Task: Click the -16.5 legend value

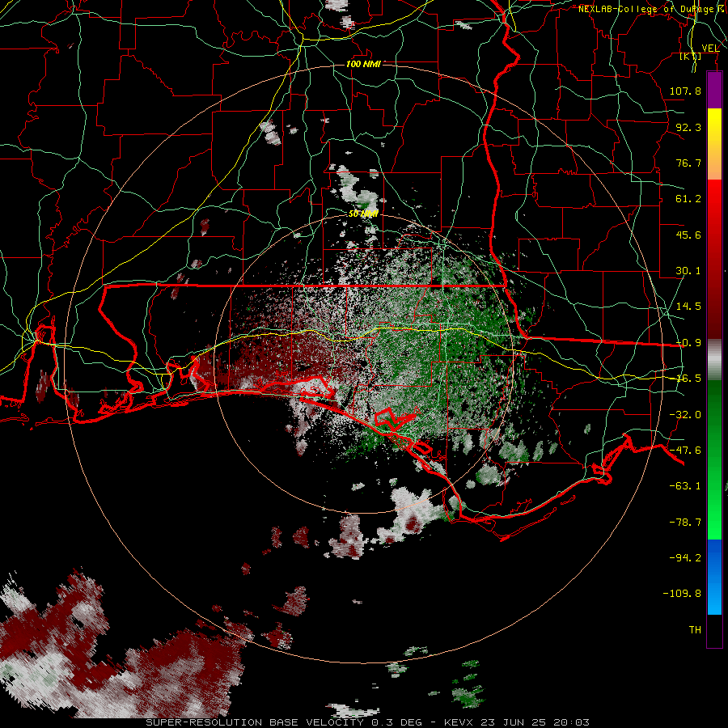Action: [688, 379]
